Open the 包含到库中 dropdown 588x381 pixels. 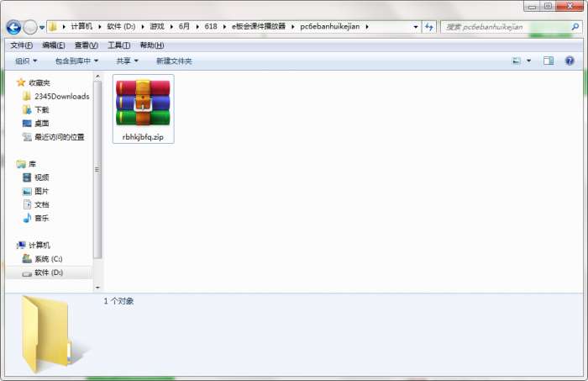pyautogui.click(x=76, y=61)
